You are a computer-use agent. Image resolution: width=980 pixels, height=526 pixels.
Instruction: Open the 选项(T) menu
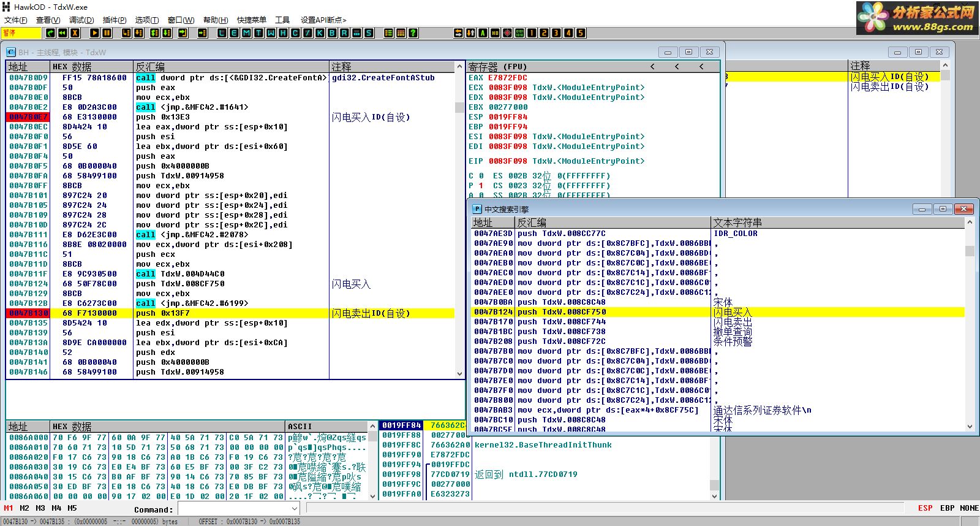tap(147, 20)
